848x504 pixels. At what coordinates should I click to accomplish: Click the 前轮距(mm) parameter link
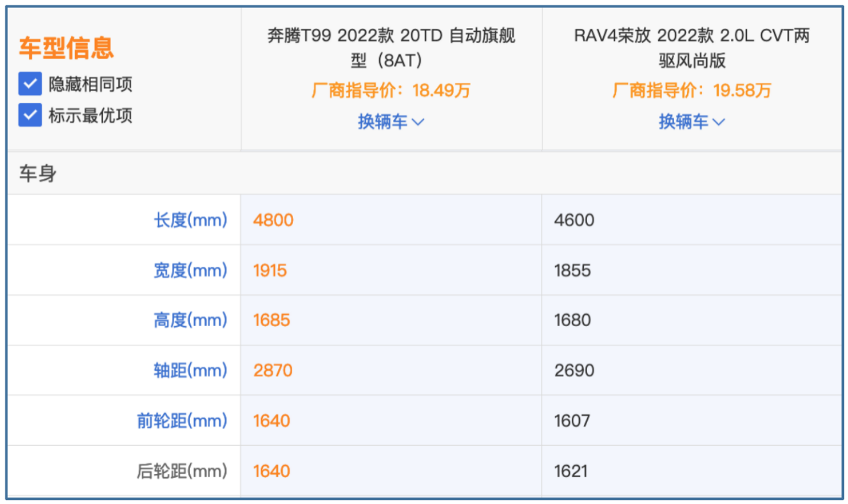183,420
